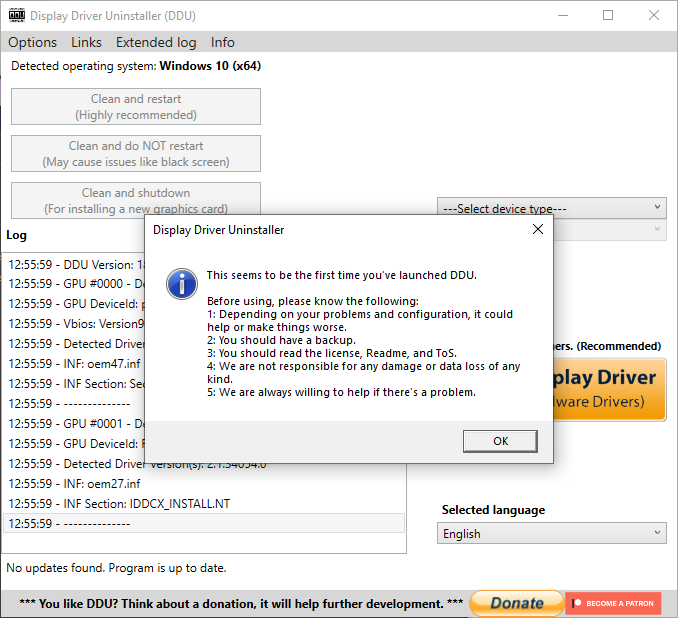Open the Extended log menu

tap(156, 42)
